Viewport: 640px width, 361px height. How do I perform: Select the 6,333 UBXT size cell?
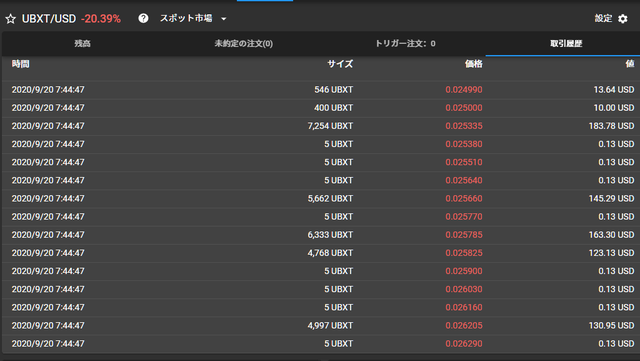(330, 235)
